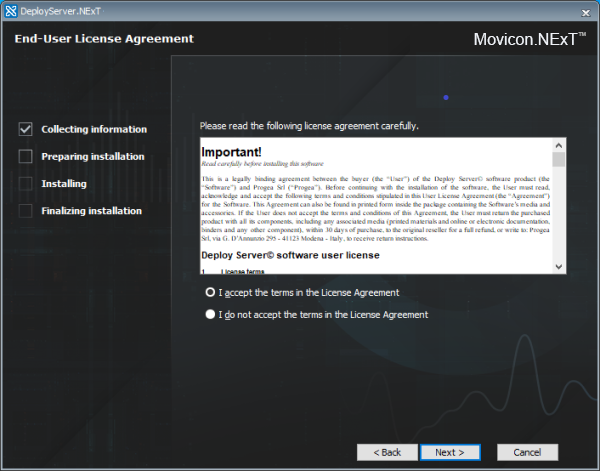Click the Movicon.NExT logo in header

(529, 40)
